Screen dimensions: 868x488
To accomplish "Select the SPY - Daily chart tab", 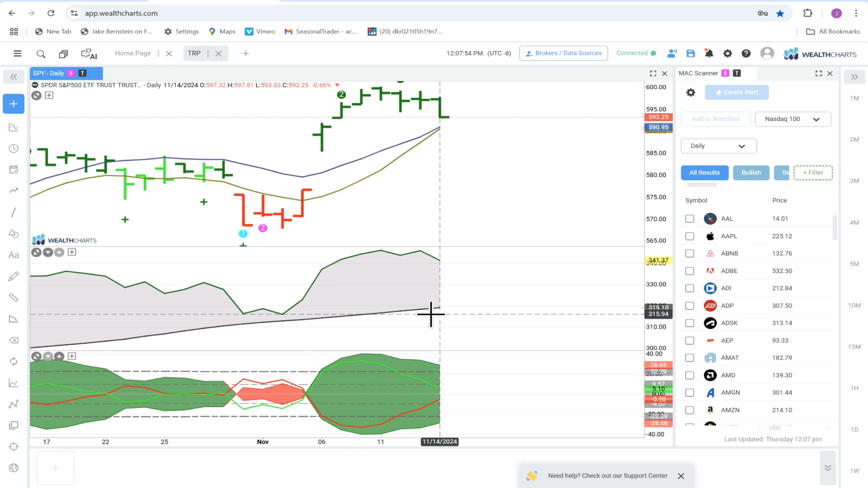I will point(66,73).
